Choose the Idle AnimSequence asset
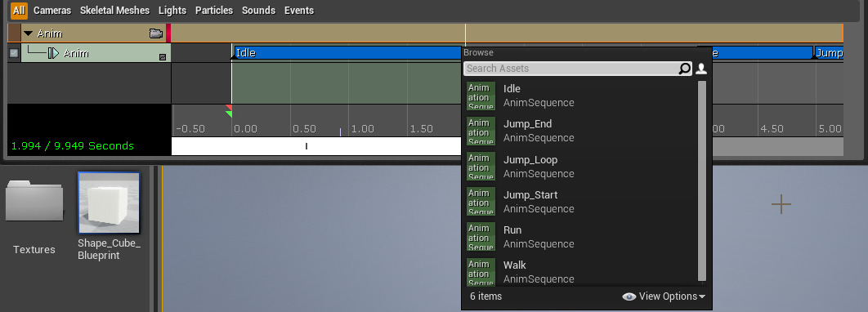 (580, 96)
